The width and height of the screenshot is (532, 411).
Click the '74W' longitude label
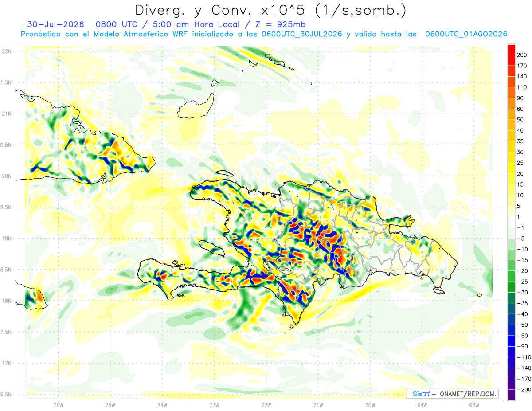pyautogui.click(x=162, y=405)
